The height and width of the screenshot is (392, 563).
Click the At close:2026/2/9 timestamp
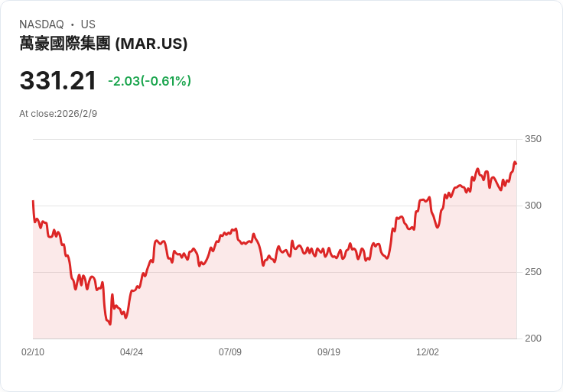pyautogui.click(x=58, y=114)
